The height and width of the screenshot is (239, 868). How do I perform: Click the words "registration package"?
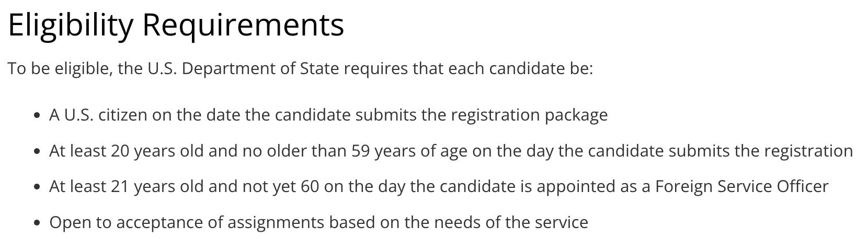pos(528,115)
